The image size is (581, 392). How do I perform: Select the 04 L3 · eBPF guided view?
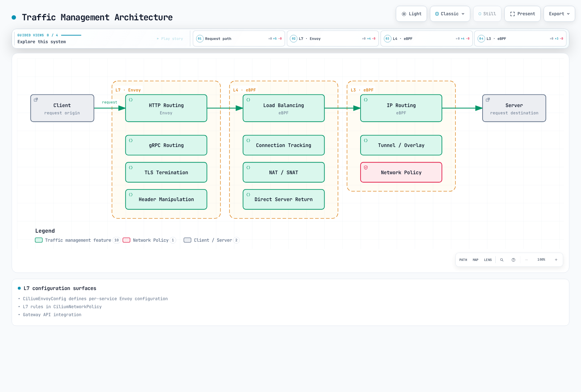[x=520, y=38]
